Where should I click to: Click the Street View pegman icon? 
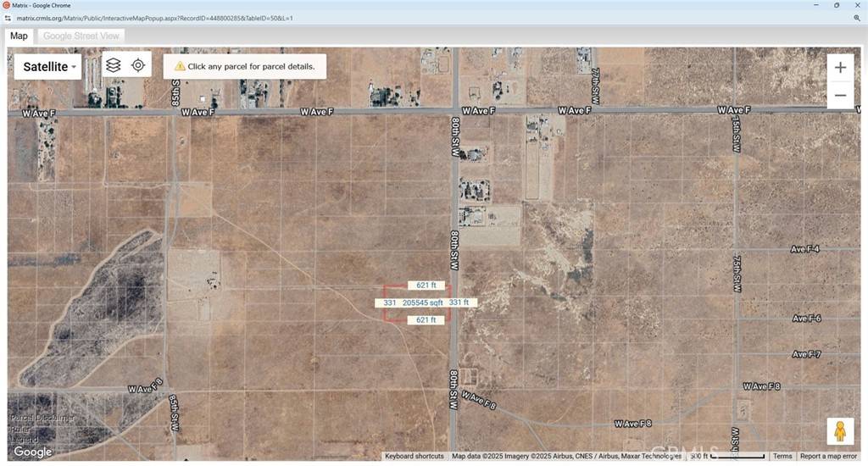point(840,432)
